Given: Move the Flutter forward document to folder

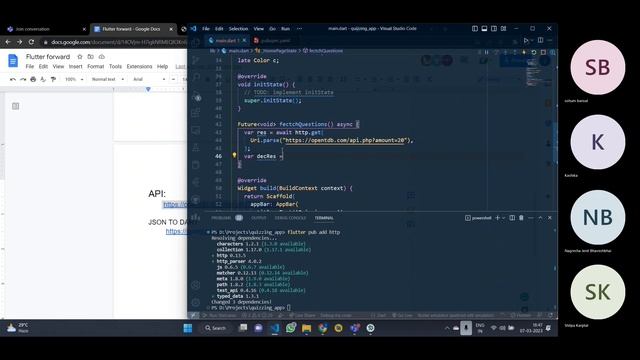Looking at the screenshot, I should click(x=91, y=57).
